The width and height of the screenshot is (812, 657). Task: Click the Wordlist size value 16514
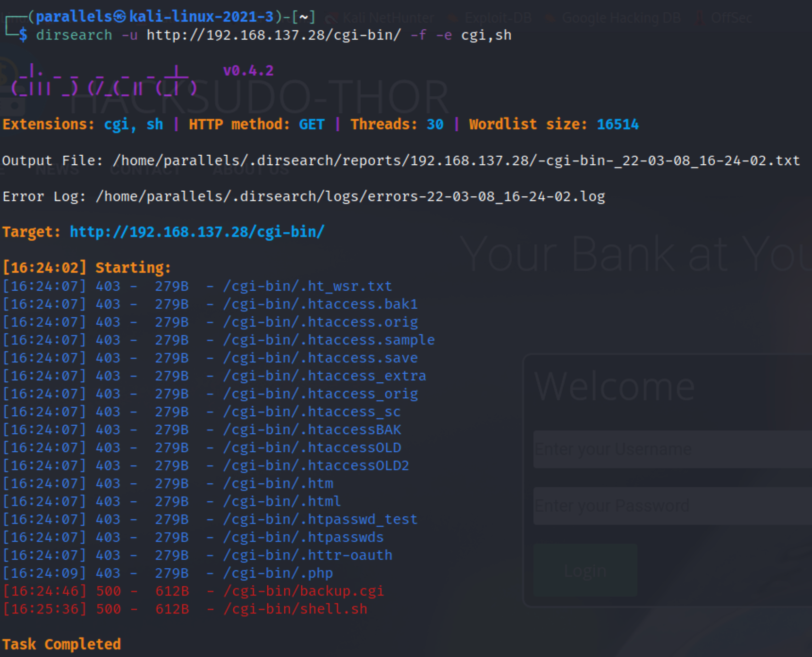pyautogui.click(x=617, y=124)
